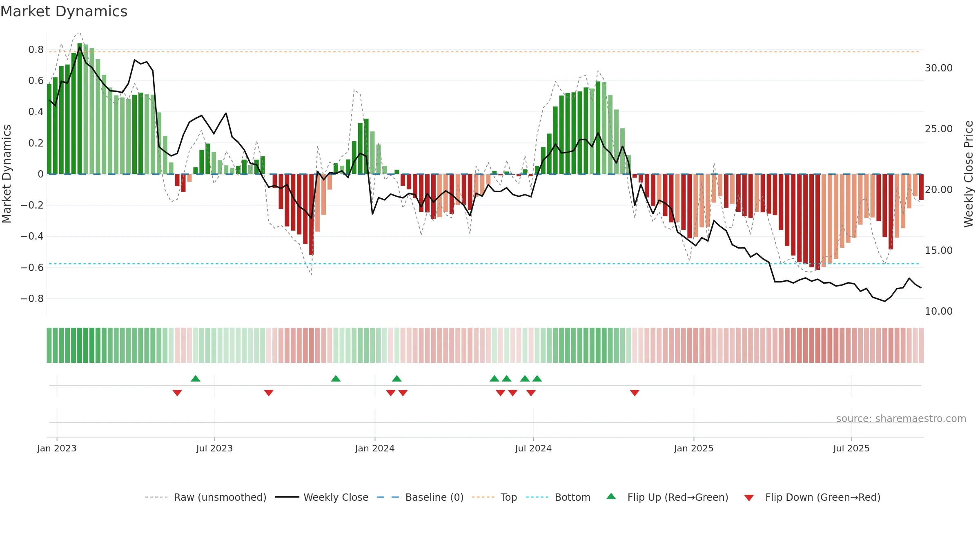980x551 pixels.
Task: Toggle the Top legend entry
Action: click(494, 497)
